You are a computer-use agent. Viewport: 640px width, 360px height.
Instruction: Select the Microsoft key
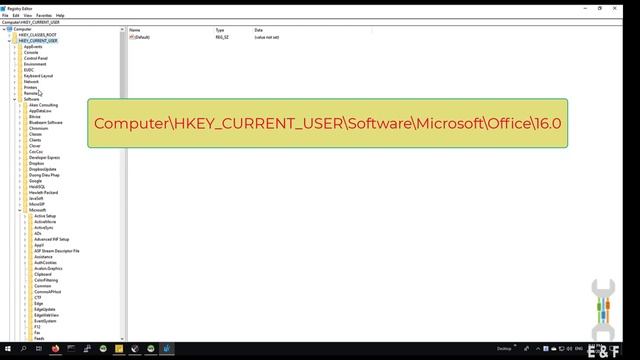tap(38, 210)
